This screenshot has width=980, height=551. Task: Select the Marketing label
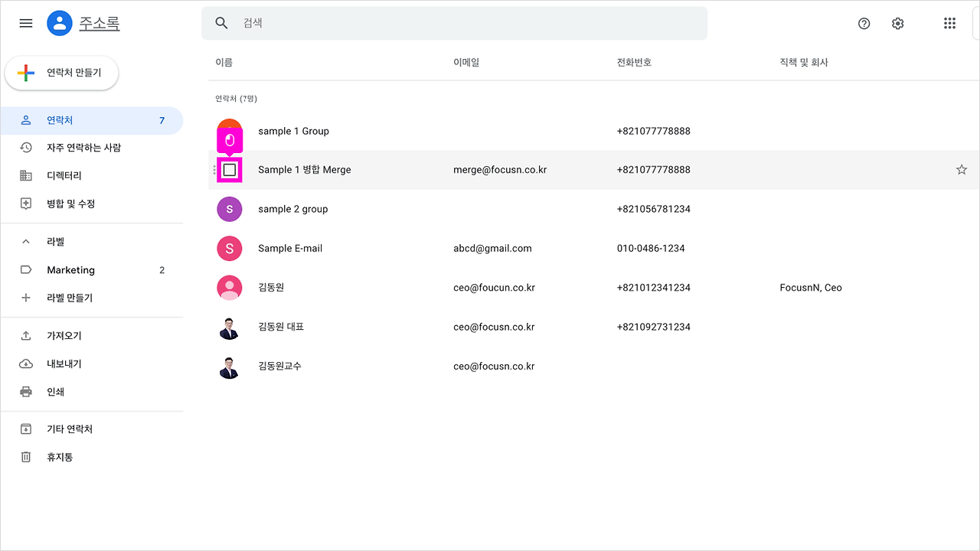pos(70,269)
